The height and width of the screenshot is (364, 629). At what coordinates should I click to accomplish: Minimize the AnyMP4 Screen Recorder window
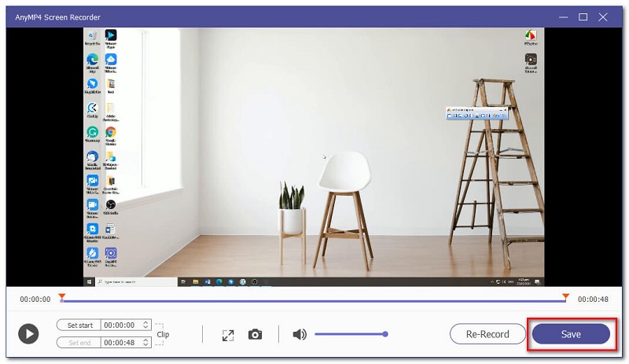point(563,17)
